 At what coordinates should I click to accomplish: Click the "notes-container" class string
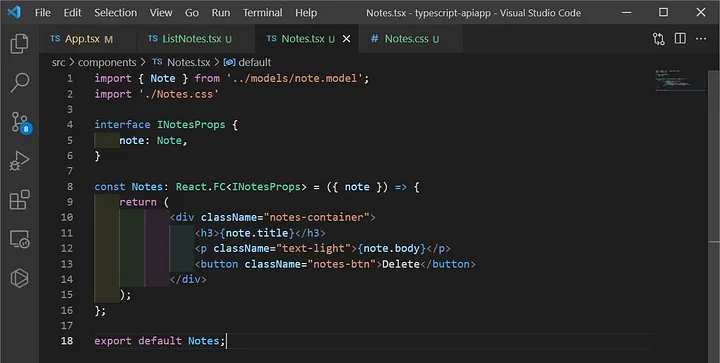(x=317, y=218)
